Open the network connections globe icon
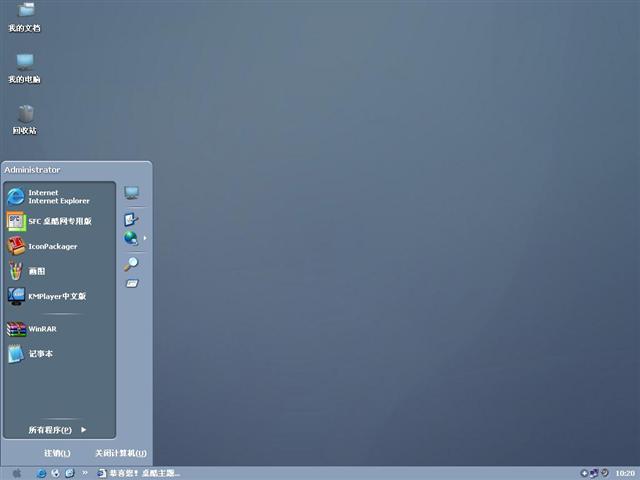Viewport: 640px width, 480px height. tap(131, 238)
